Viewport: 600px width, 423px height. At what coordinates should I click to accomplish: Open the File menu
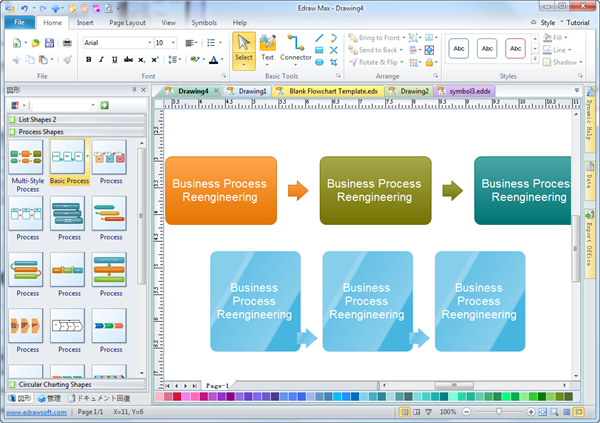pyautogui.click(x=19, y=21)
